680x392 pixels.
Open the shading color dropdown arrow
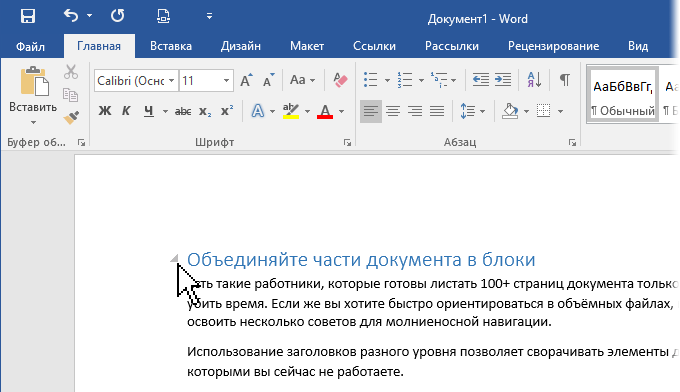(x=526, y=111)
